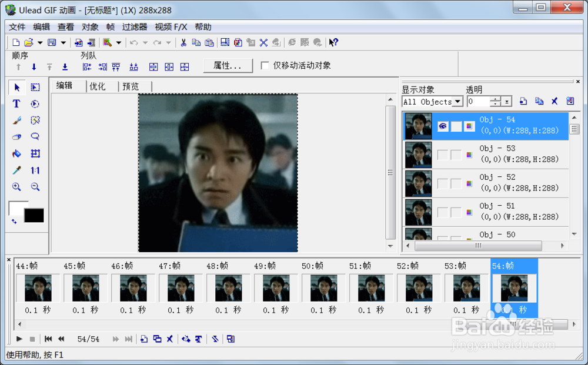Toggle lock box for Obj - 53
The height and width of the screenshot is (365, 588).
(456, 155)
